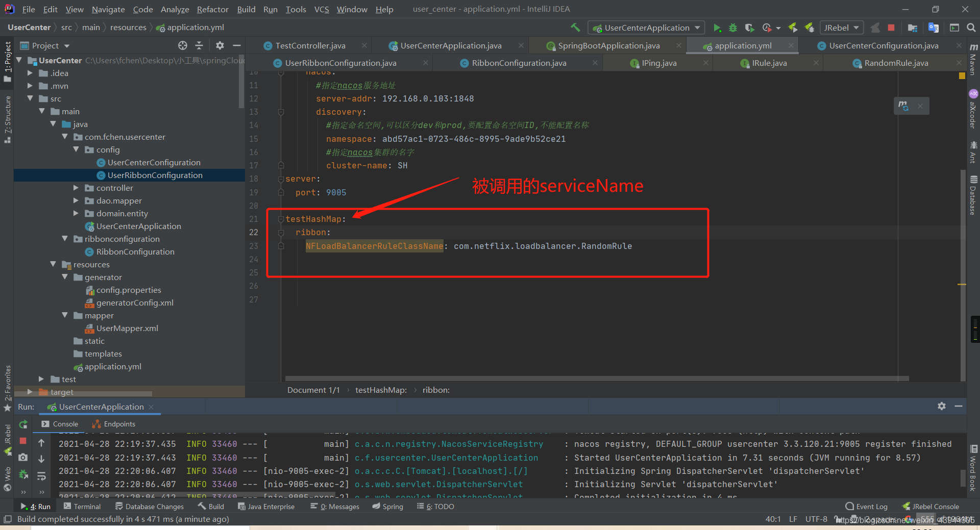Collapse the config package

click(x=76, y=149)
